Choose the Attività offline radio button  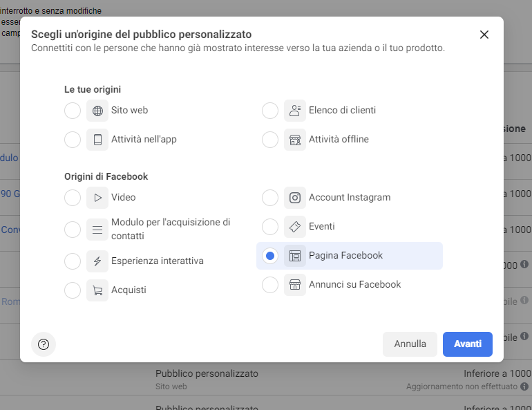(270, 140)
